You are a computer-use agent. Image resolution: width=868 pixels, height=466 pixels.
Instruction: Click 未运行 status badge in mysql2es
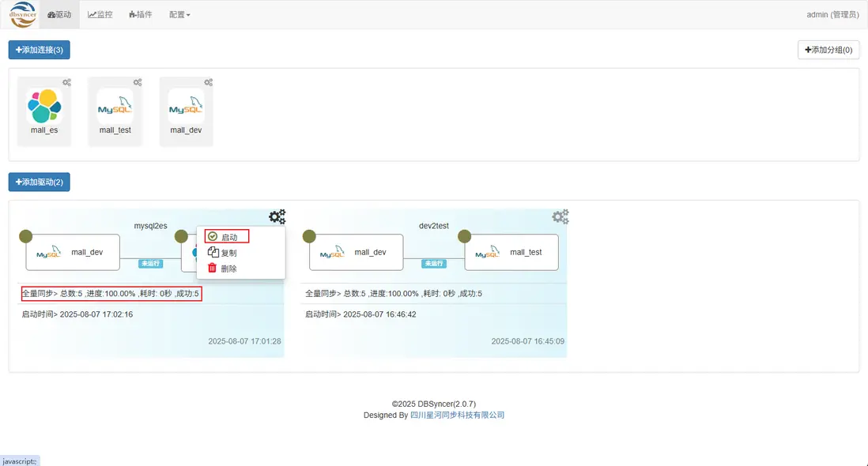click(150, 264)
